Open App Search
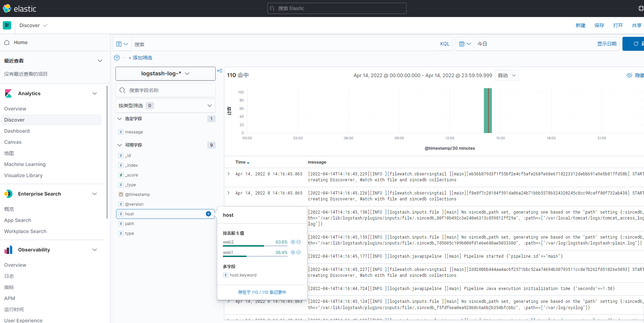The width and height of the screenshot is (644, 323). point(18,220)
